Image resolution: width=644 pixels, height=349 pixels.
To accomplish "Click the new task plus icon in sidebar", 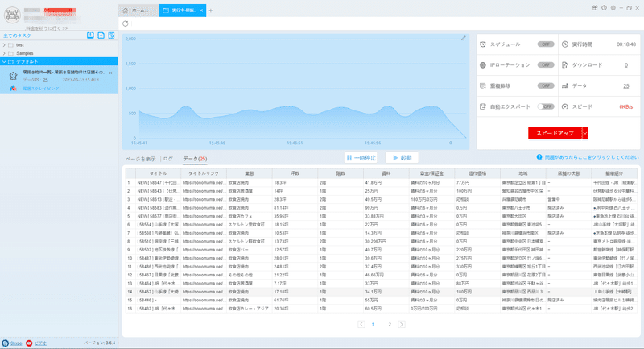I will (x=101, y=35).
